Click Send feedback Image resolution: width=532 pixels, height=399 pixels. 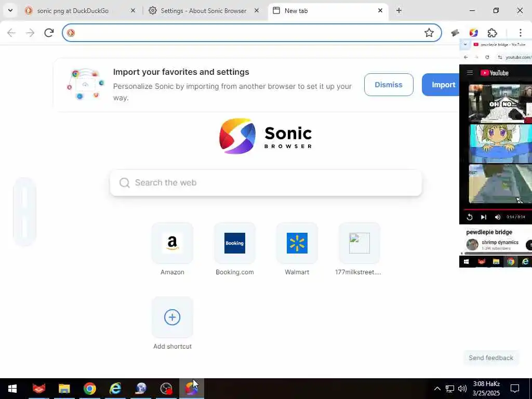tap(491, 357)
